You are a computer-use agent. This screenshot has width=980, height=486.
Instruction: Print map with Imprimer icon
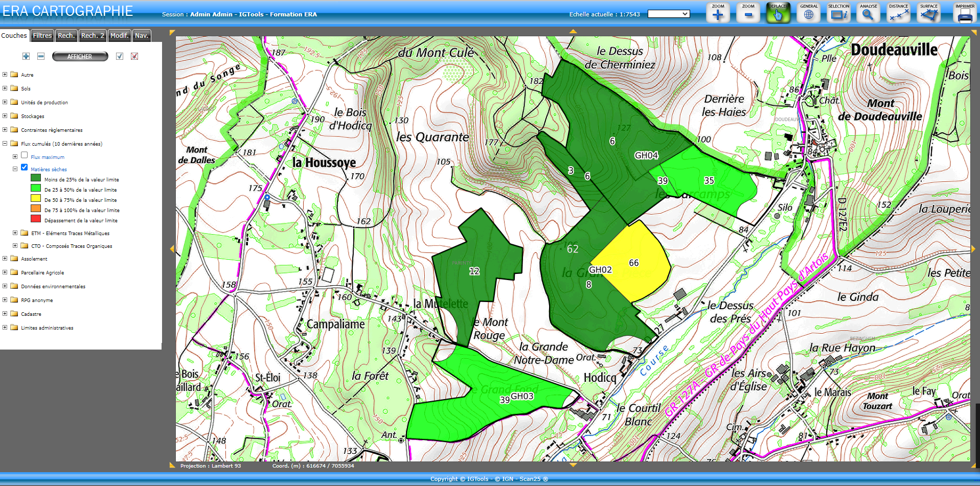pyautogui.click(x=965, y=14)
